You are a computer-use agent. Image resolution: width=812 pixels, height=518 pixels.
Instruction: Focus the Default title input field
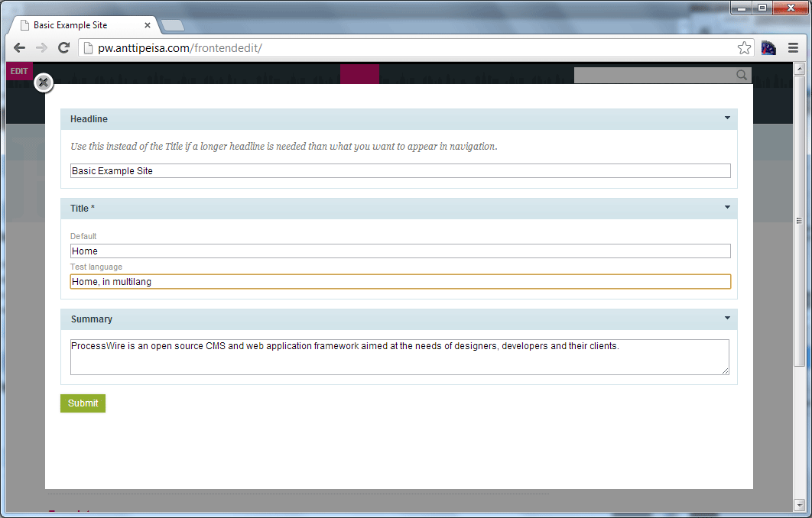point(399,251)
